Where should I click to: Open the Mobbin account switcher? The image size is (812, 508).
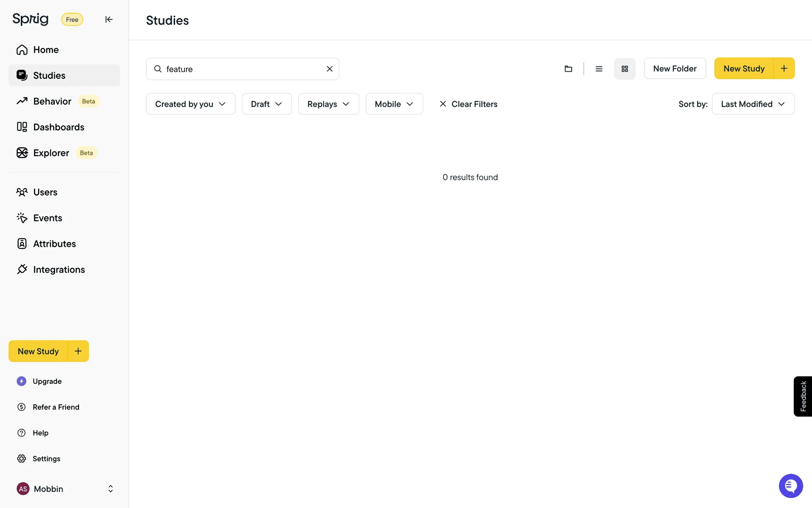click(64, 489)
